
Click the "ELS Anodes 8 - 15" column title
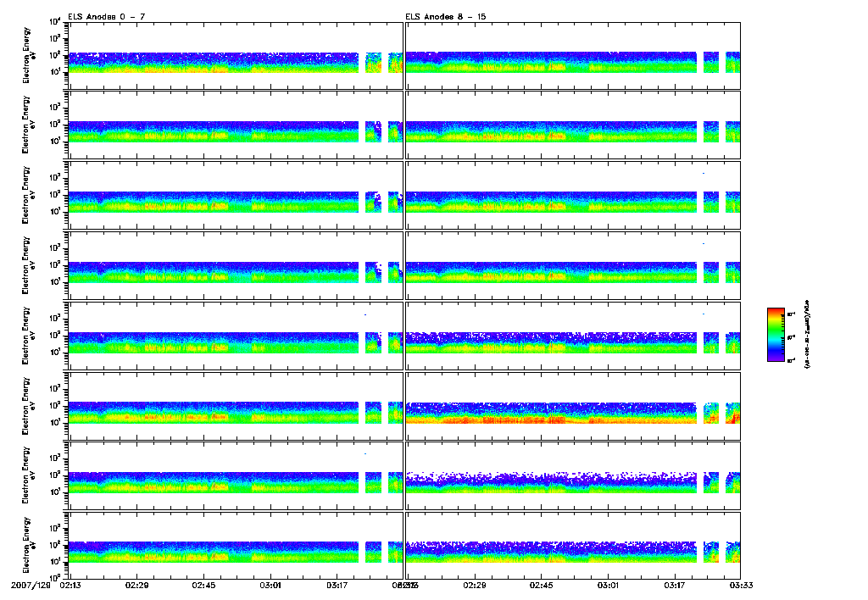[x=446, y=17]
